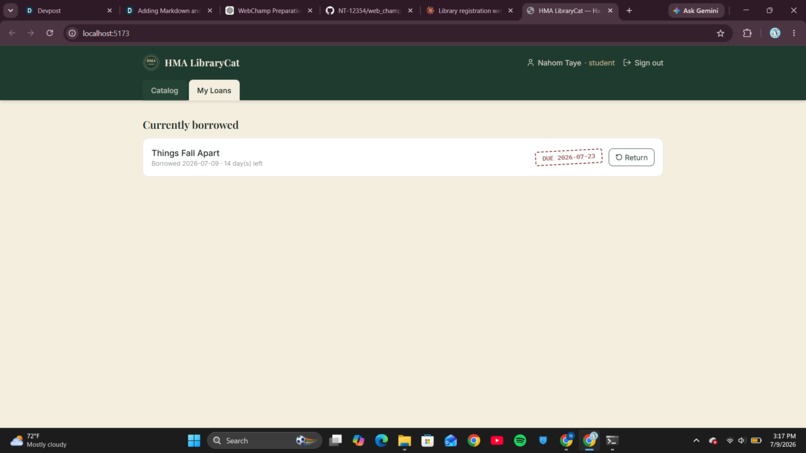Open the Windows Start menu
The width and height of the screenshot is (806, 453).
[x=194, y=441]
